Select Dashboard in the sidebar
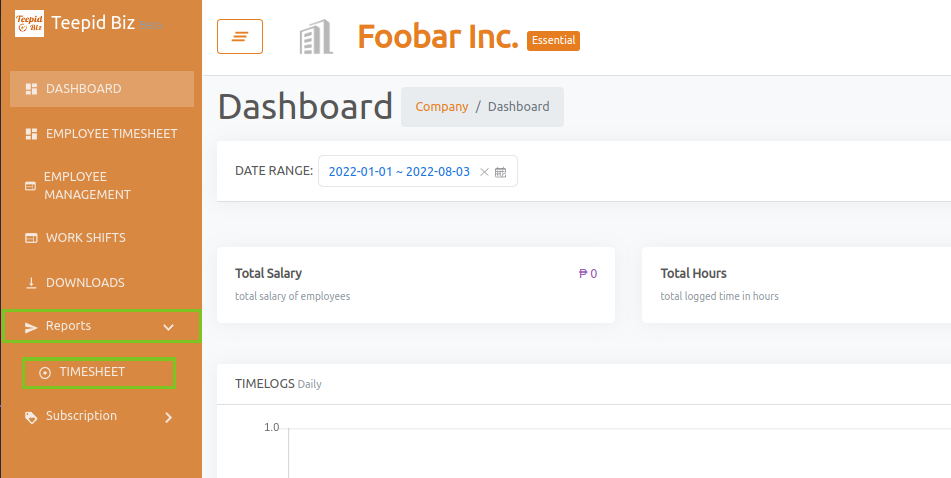Image resolution: width=951 pixels, height=478 pixels. point(102,89)
